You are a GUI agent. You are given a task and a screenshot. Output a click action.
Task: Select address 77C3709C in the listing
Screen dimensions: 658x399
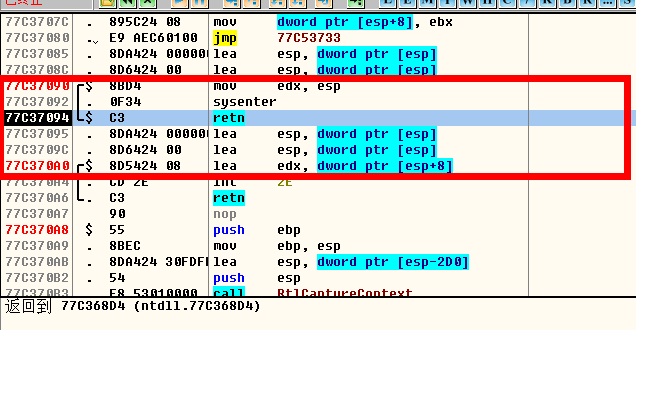click(x=37, y=150)
